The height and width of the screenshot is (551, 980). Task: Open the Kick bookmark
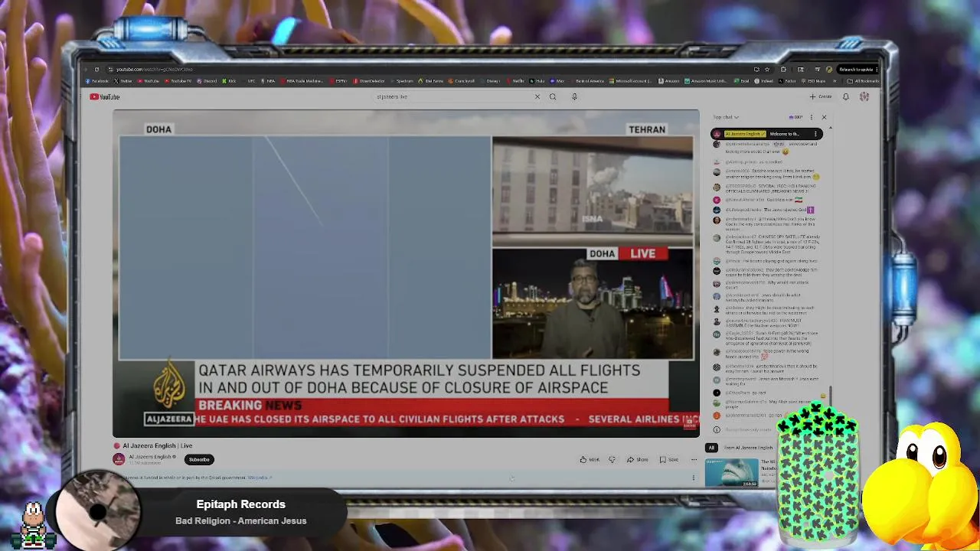[228, 81]
